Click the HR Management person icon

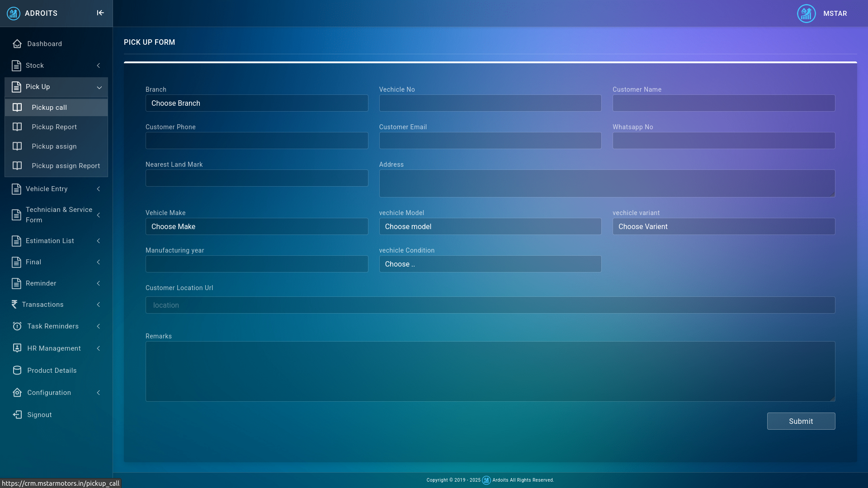point(17,348)
